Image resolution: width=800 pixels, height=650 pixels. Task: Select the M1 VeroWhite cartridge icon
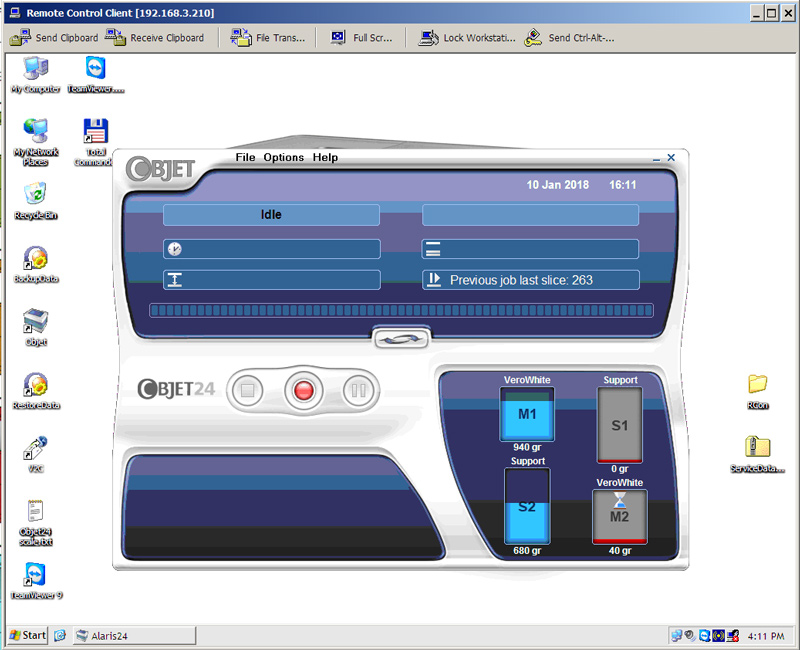527,414
